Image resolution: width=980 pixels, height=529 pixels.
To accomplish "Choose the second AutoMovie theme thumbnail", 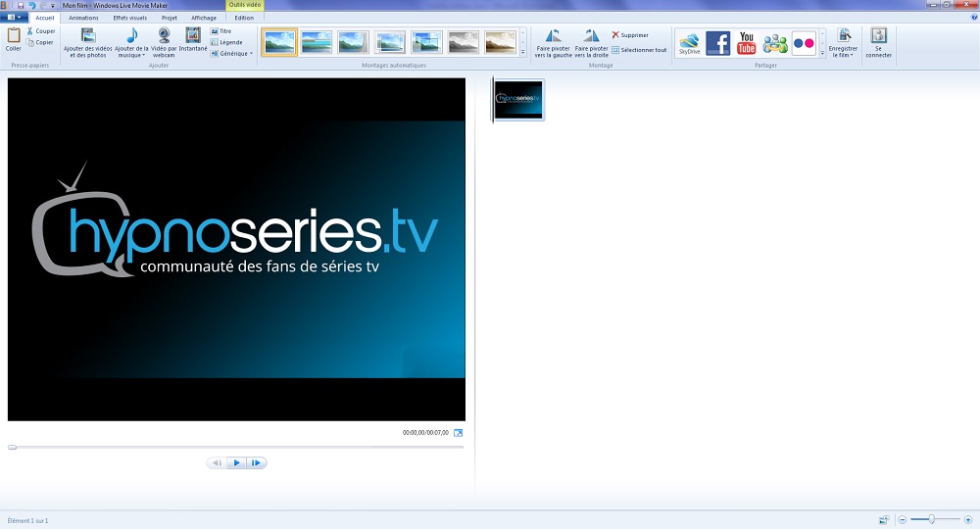I will pyautogui.click(x=317, y=42).
